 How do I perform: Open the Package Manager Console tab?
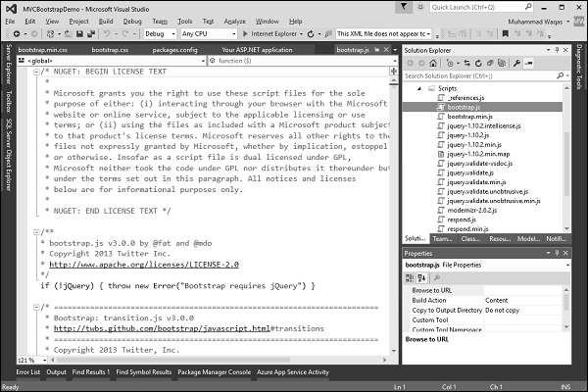tap(214, 372)
